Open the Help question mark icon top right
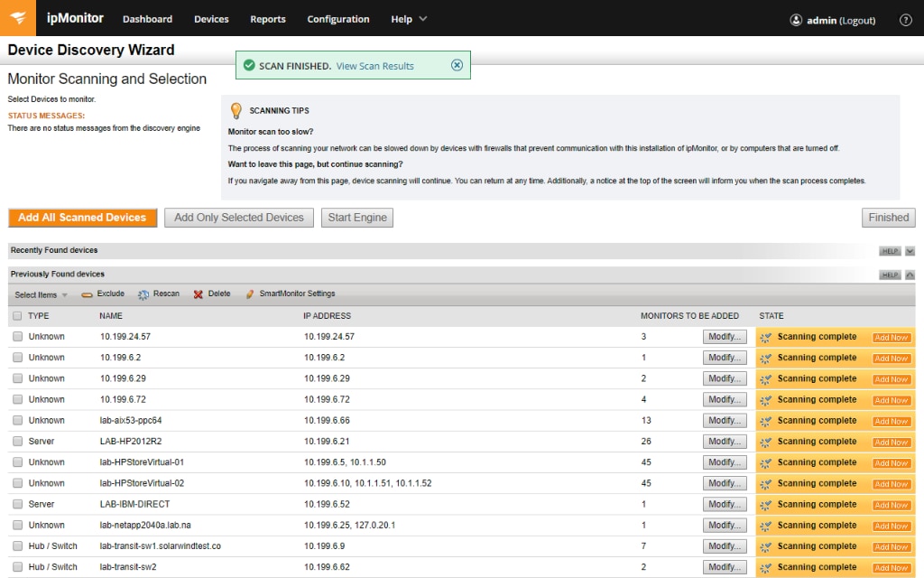The width and height of the screenshot is (924, 578). click(905, 20)
